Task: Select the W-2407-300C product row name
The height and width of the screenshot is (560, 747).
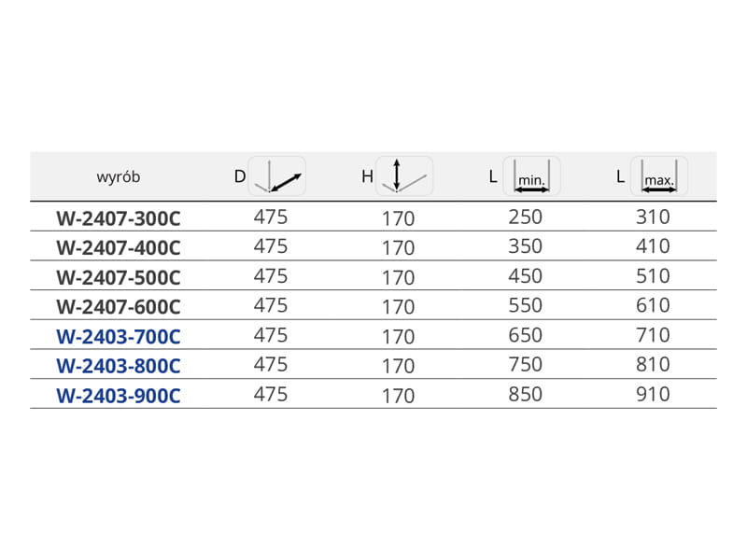Action: tap(119, 219)
